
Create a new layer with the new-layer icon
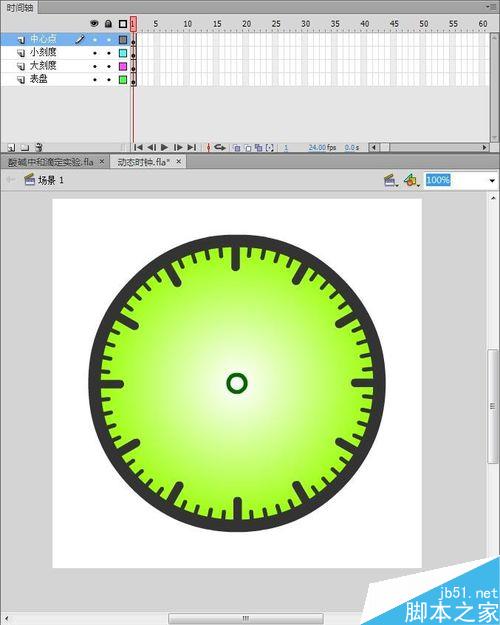click(11, 147)
